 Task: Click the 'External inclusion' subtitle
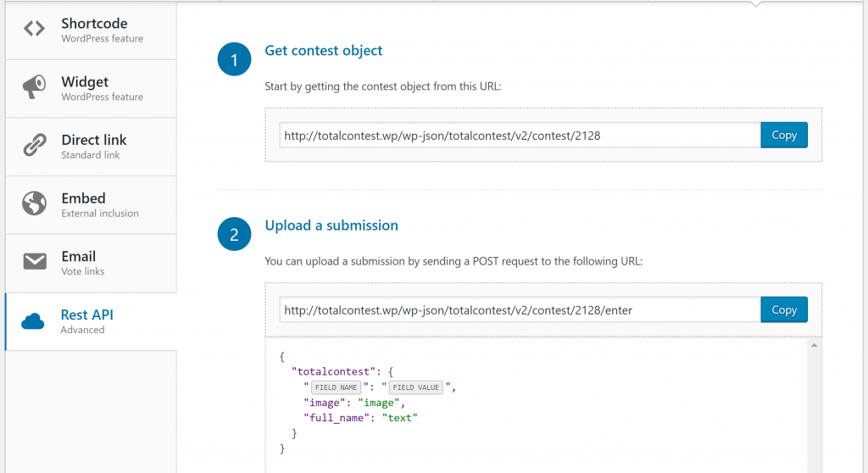[100, 214]
